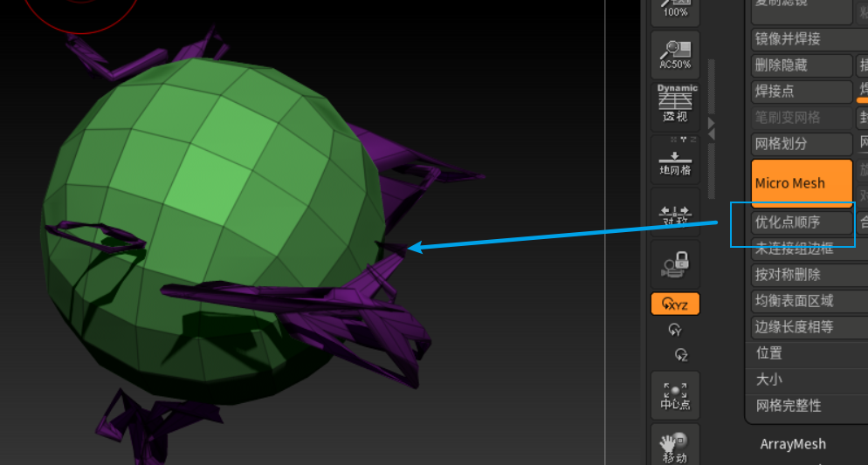Image resolution: width=868 pixels, height=465 pixels.
Task: Click the right-pointing panel divider arrow
Action: (712, 123)
